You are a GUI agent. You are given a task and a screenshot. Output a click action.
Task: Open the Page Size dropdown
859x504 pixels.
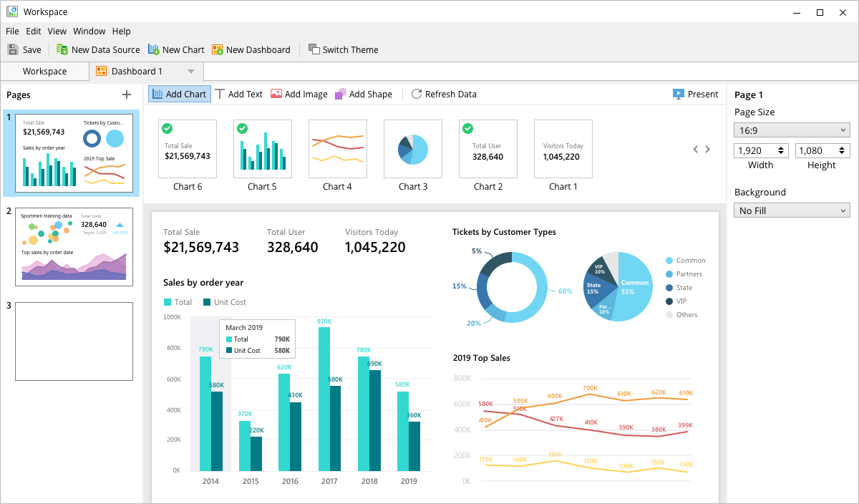click(792, 130)
